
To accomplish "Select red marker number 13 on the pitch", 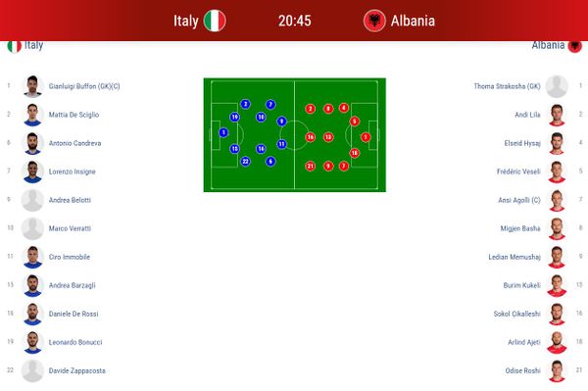I will point(328,137).
